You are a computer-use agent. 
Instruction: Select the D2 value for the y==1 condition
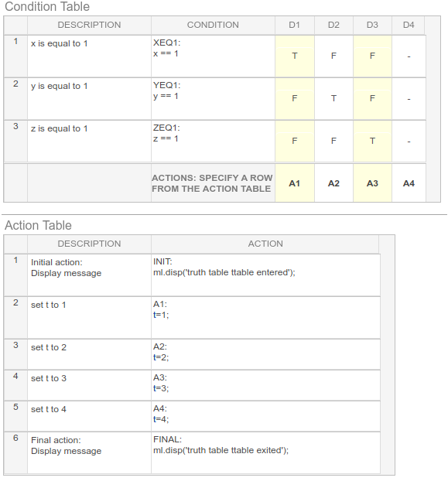[333, 99]
